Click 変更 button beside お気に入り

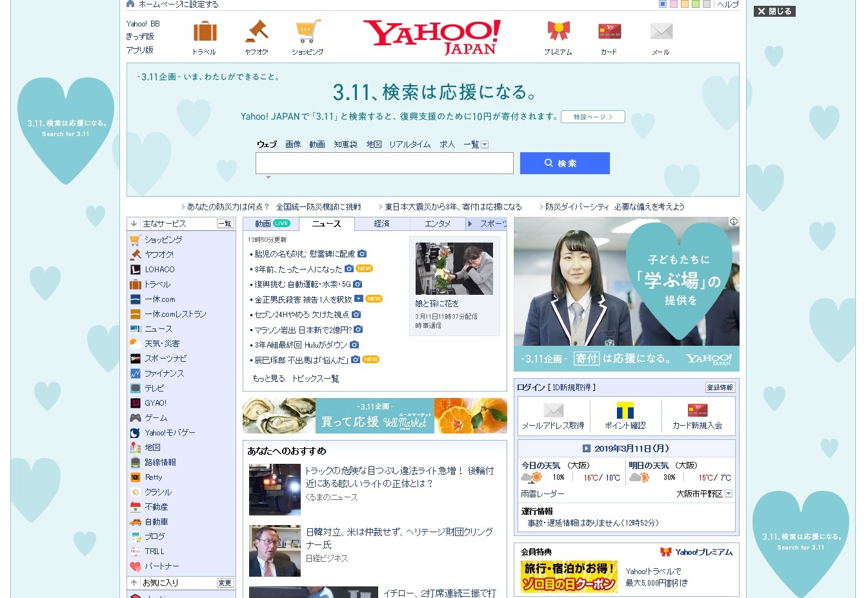coord(225,583)
